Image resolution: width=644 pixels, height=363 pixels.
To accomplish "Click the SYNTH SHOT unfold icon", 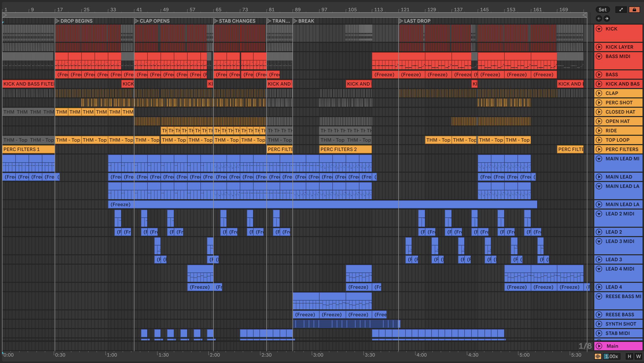I will click(599, 324).
